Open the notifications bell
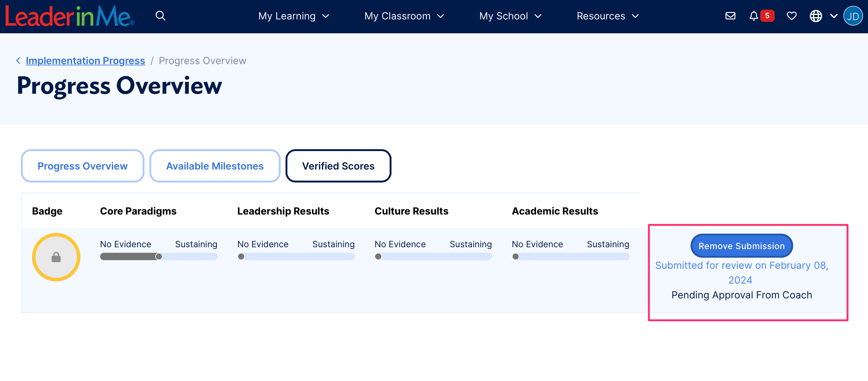868x381 pixels. [x=753, y=16]
